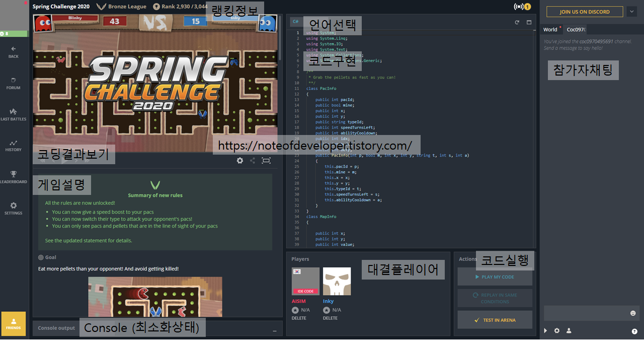Screen dimensions: 644x342
Task: Click Replay In Same Conditions button
Action: [495, 298]
